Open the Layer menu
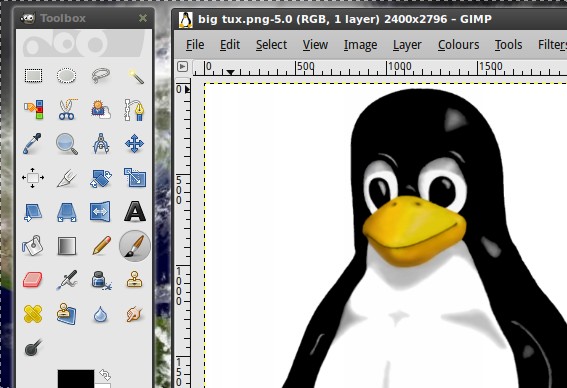 point(407,45)
